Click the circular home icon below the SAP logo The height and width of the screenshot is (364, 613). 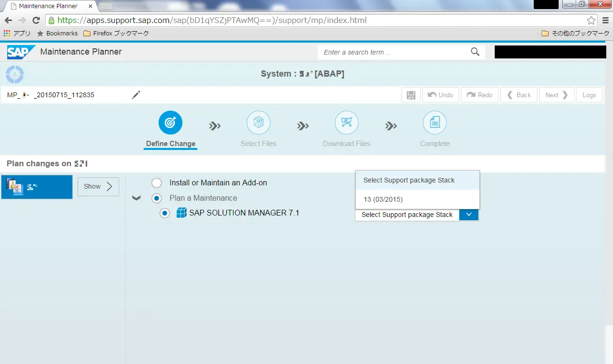pyautogui.click(x=15, y=74)
